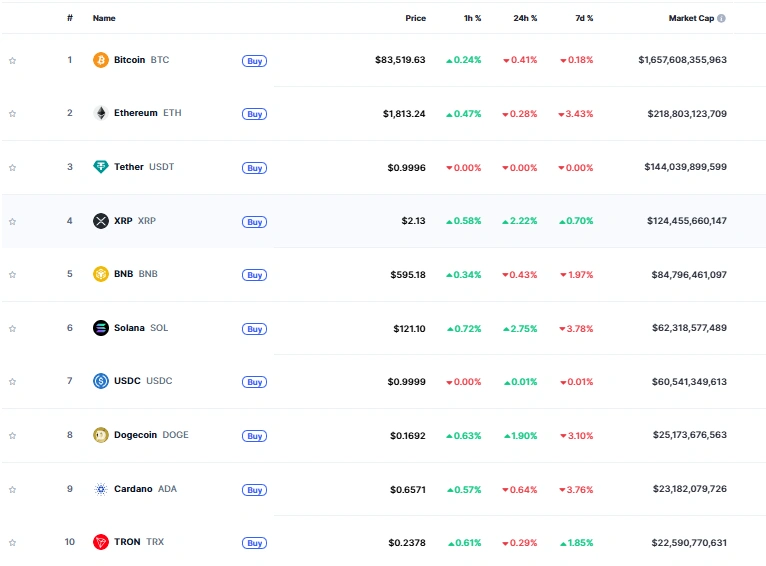Add Cardano to watchlist via star
This screenshot has width=766, height=566.
click(12, 489)
